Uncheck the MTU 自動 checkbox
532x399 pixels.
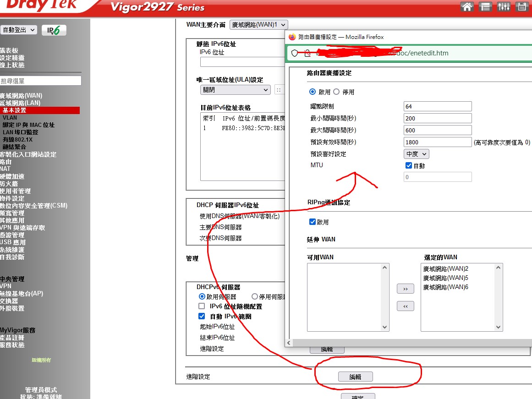(409, 165)
